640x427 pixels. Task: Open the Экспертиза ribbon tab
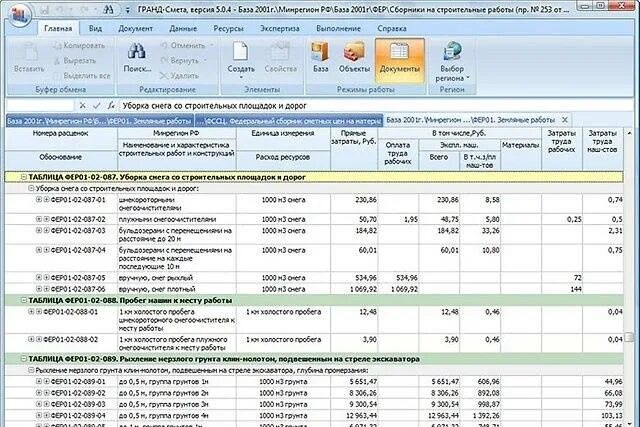[280, 28]
